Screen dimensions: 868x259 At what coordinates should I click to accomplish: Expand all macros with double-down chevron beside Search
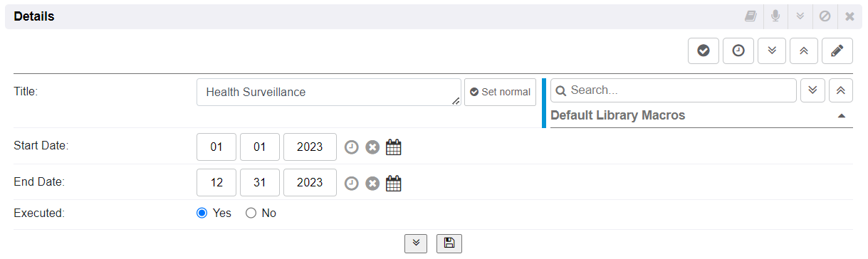813,90
